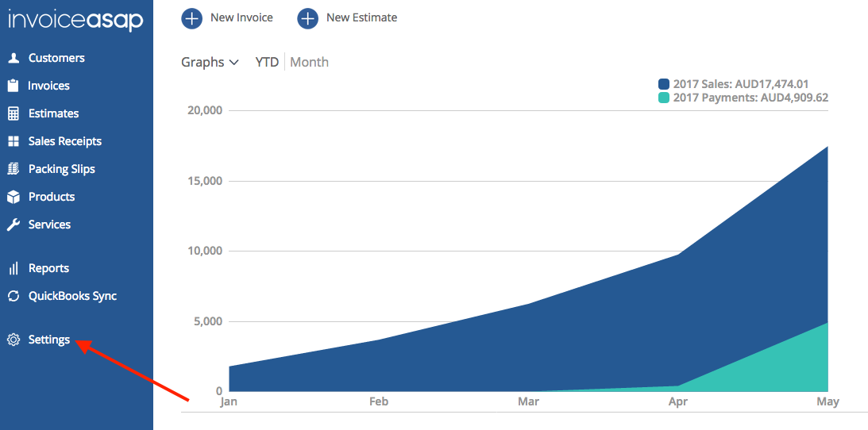Click the Sales Receipts grid icon
The height and width of the screenshot is (430, 868).
click(13, 141)
